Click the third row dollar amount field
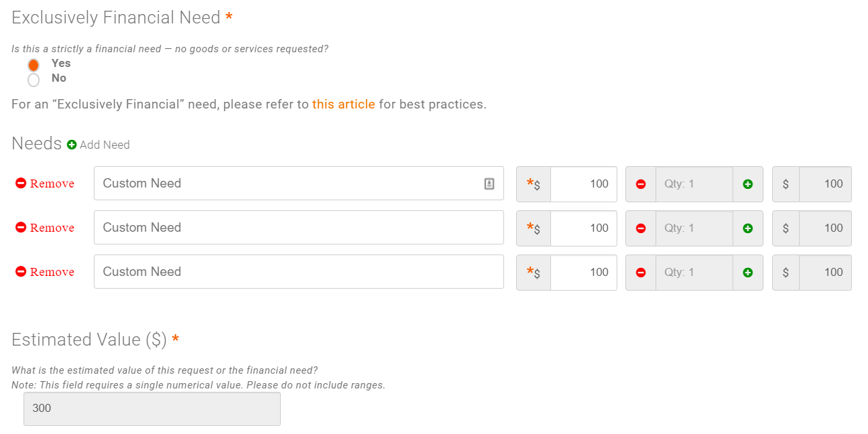Viewport: 868px width, 434px height. (583, 273)
